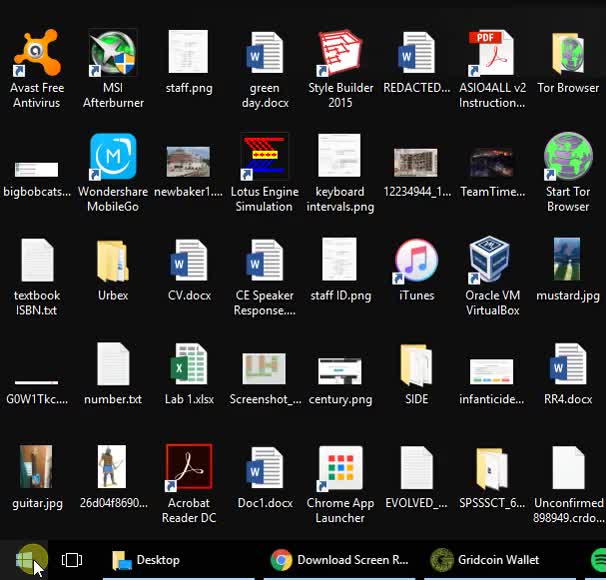This screenshot has width=606, height=580.
Task: Launch MSI Afterburner desktop icon
Action: click(112, 52)
